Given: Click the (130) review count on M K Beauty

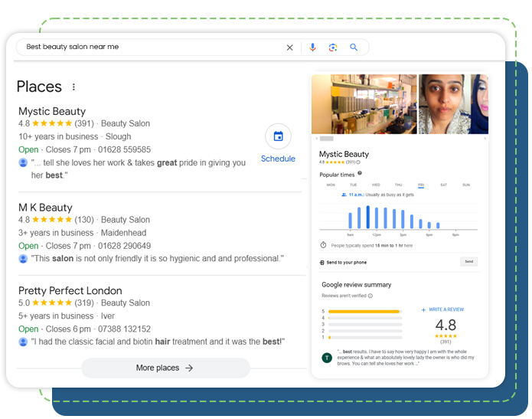Looking at the screenshot, I should pyautogui.click(x=84, y=220).
